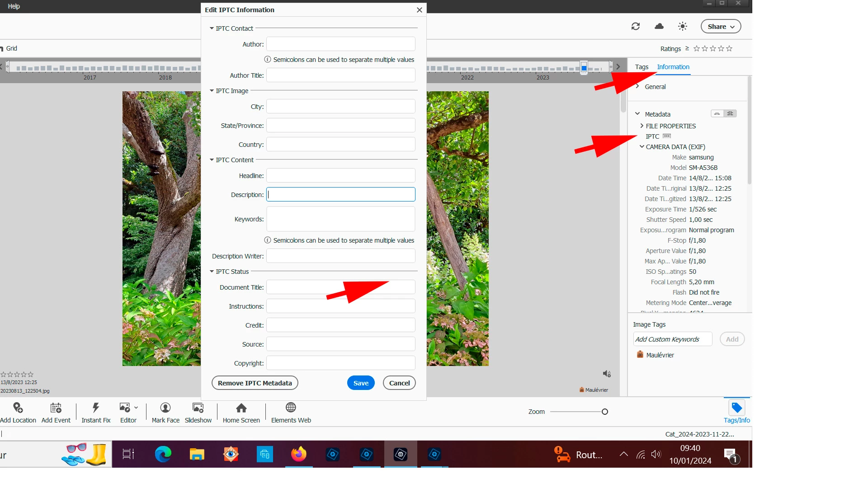This screenshot has width=868, height=488.
Task: Switch metadata to complete view
Action: tap(730, 113)
